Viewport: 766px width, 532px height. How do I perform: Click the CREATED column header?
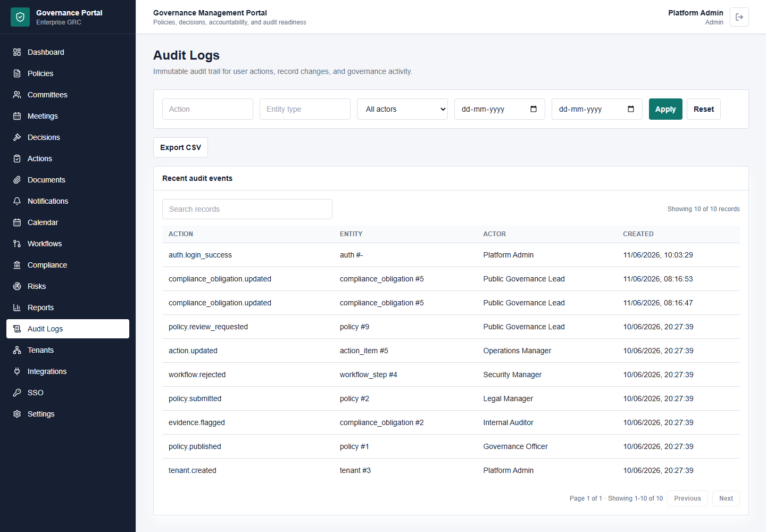[638, 234]
